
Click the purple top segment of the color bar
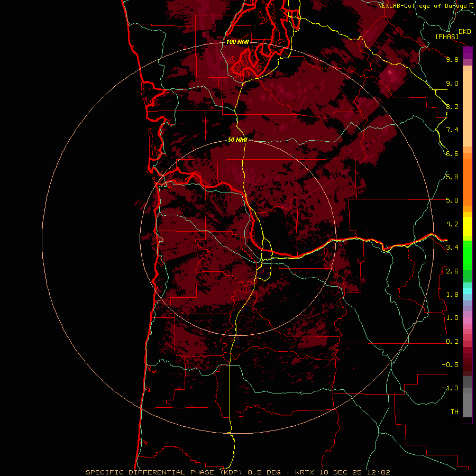[467, 53]
